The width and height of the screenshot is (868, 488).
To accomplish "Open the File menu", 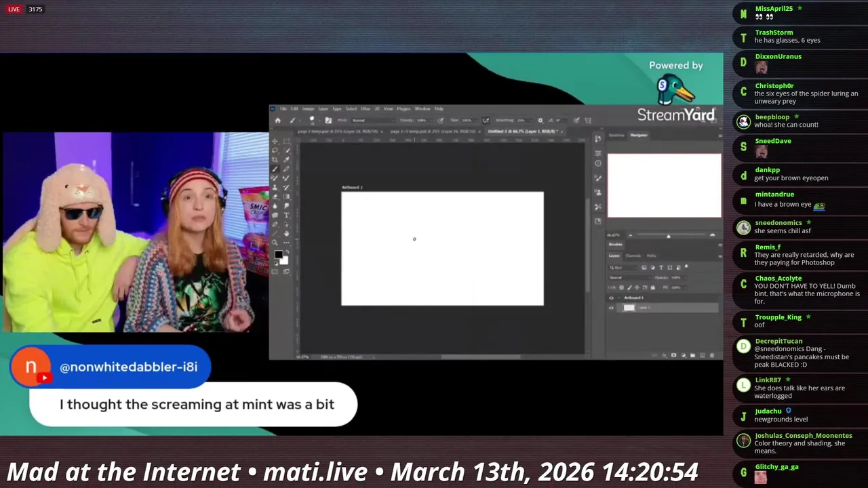I will [283, 108].
